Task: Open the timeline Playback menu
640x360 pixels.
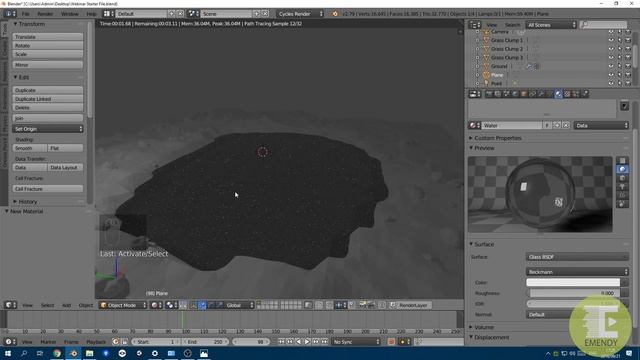Action: tap(96, 342)
